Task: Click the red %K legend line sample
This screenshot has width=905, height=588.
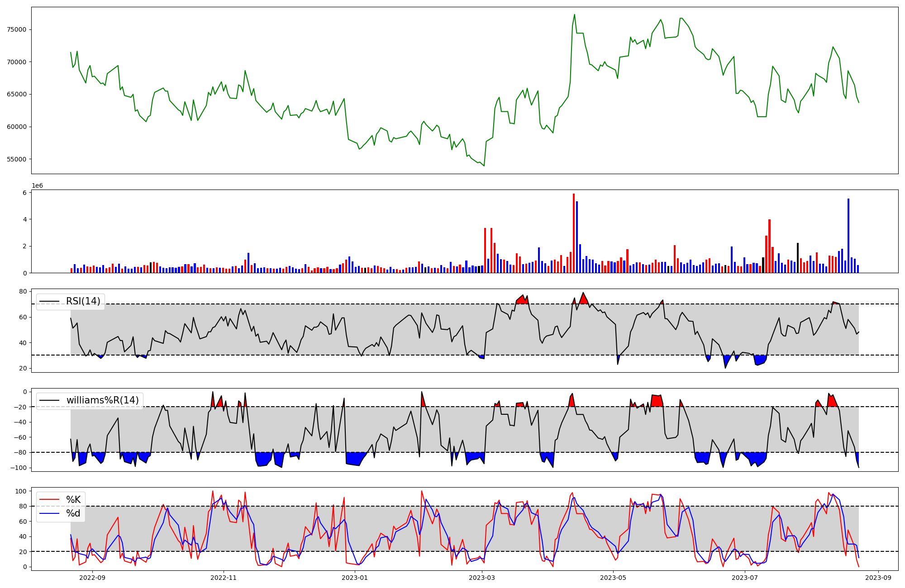Action: 49,500
